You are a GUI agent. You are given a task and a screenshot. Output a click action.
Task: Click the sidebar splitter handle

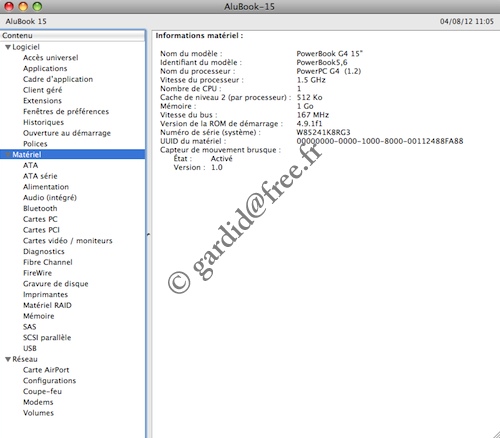[x=148, y=235]
